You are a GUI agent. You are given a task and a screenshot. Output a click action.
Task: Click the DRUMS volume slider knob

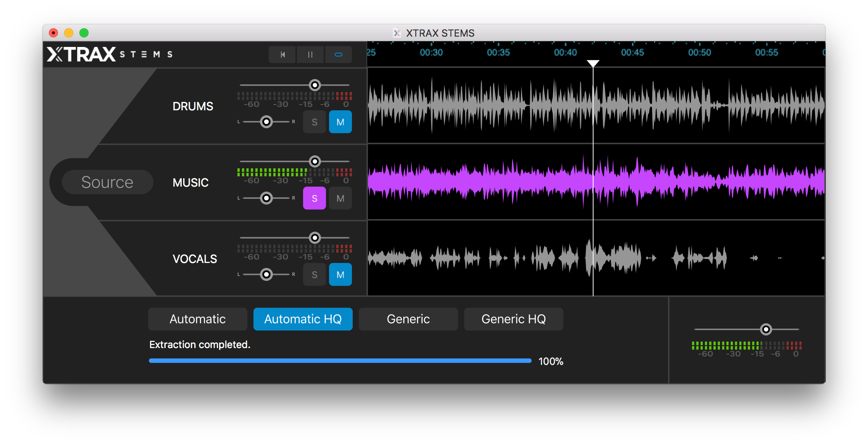[315, 85]
